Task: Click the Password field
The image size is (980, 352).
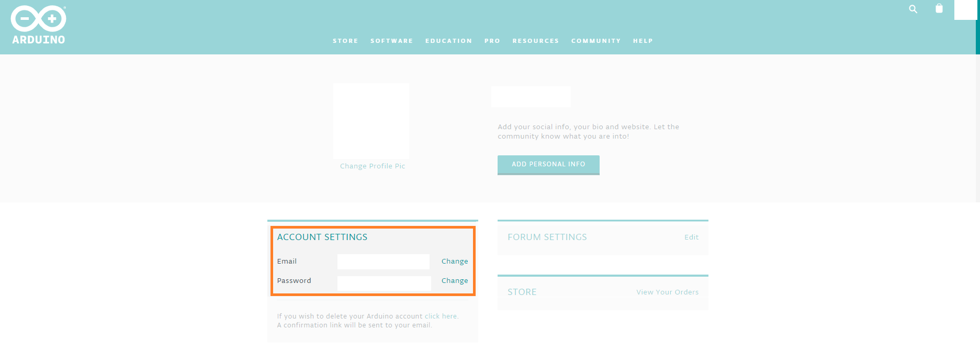Action: pyautogui.click(x=384, y=283)
